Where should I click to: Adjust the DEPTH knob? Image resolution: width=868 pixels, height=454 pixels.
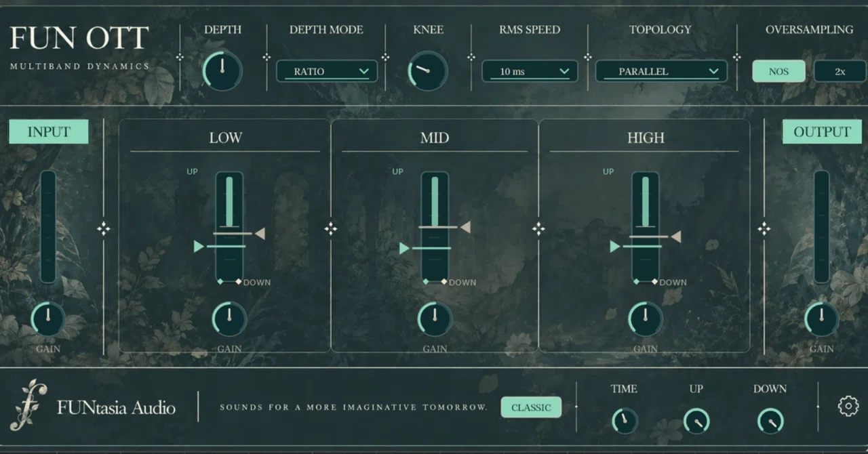tap(222, 70)
